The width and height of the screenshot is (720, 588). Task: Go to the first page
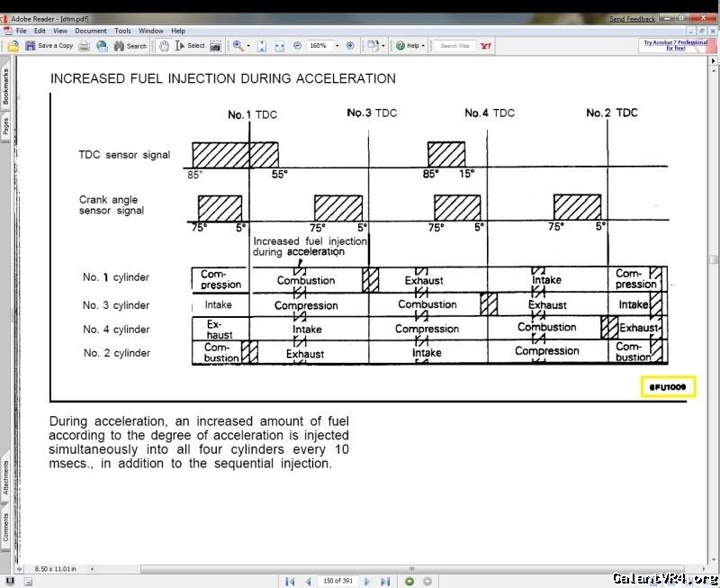coord(290,582)
